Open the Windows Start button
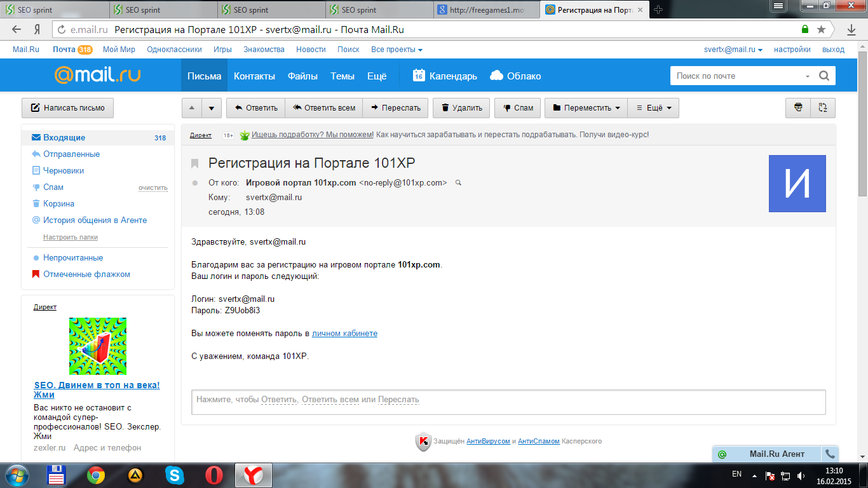 point(18,475)
